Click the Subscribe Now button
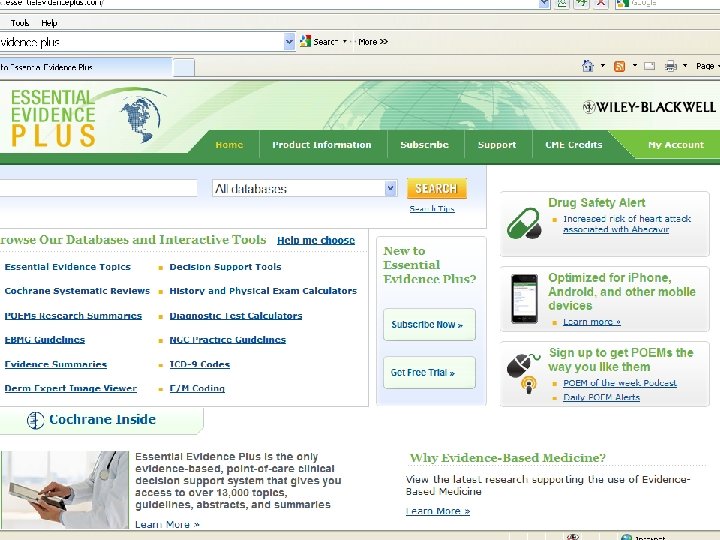720x540 pixels. pyautogui.click(x=429, y=325)
